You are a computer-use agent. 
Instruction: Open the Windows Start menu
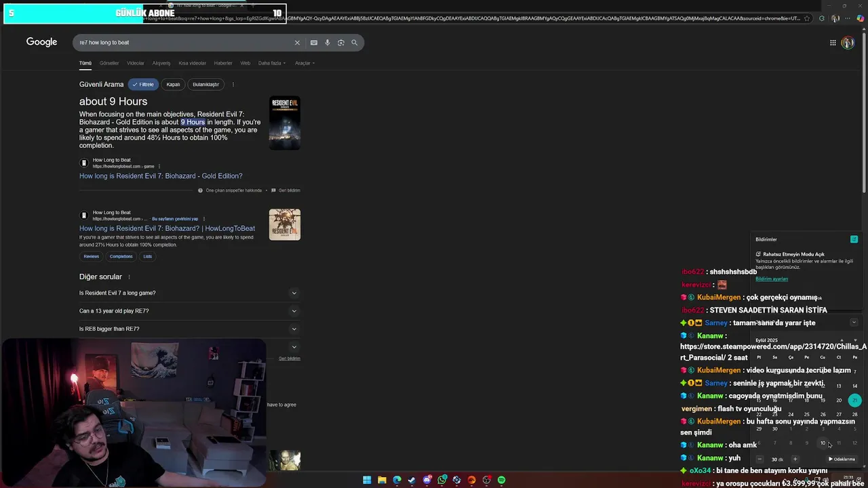pos(367,480)
